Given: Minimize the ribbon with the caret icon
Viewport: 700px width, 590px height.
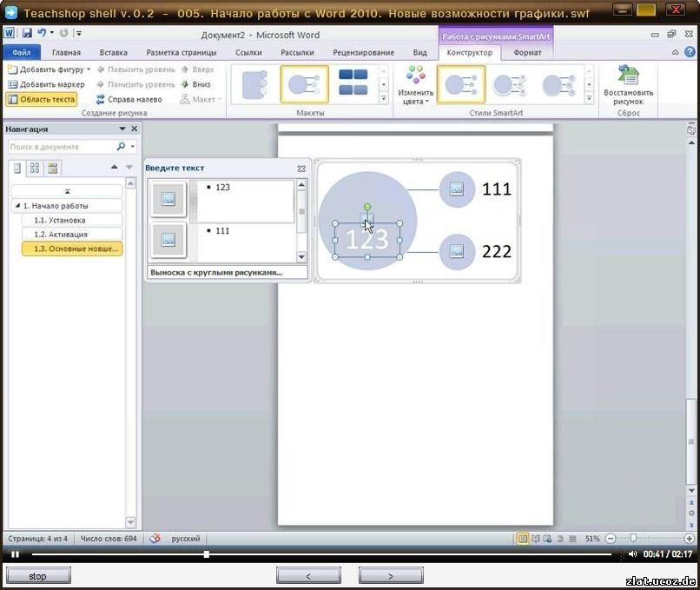Looking at the screenshot, I should coord(675,52).
